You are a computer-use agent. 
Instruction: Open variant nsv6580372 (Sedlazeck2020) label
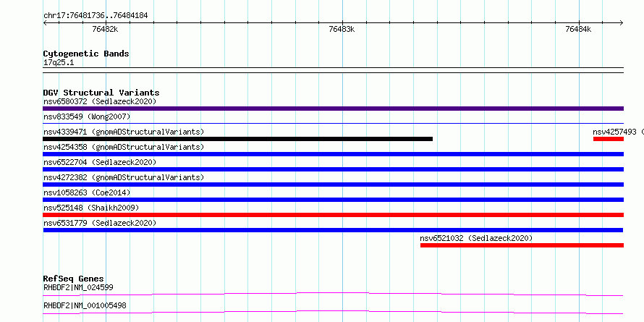(100, 101)
